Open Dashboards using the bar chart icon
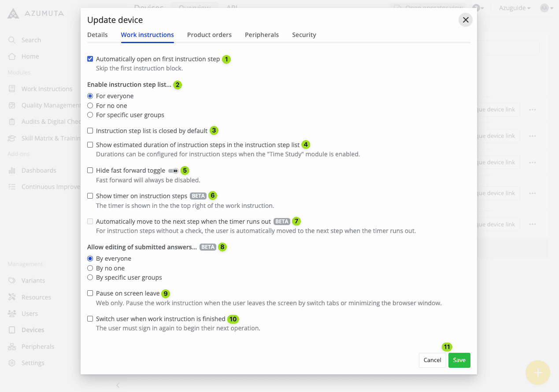 point(12,170)
